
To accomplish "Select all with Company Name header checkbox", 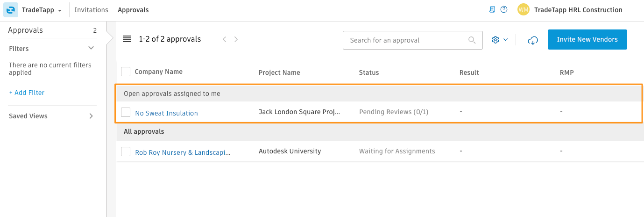I will pos(125,72).
